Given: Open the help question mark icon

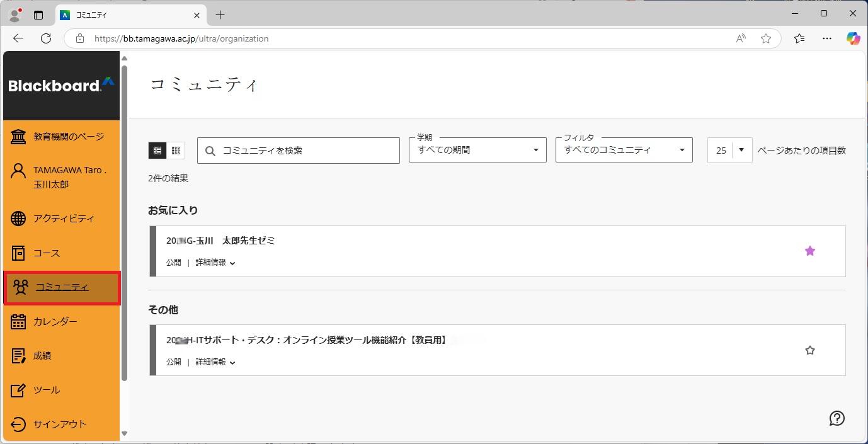Looking at the screenshot, I should 837,418.
